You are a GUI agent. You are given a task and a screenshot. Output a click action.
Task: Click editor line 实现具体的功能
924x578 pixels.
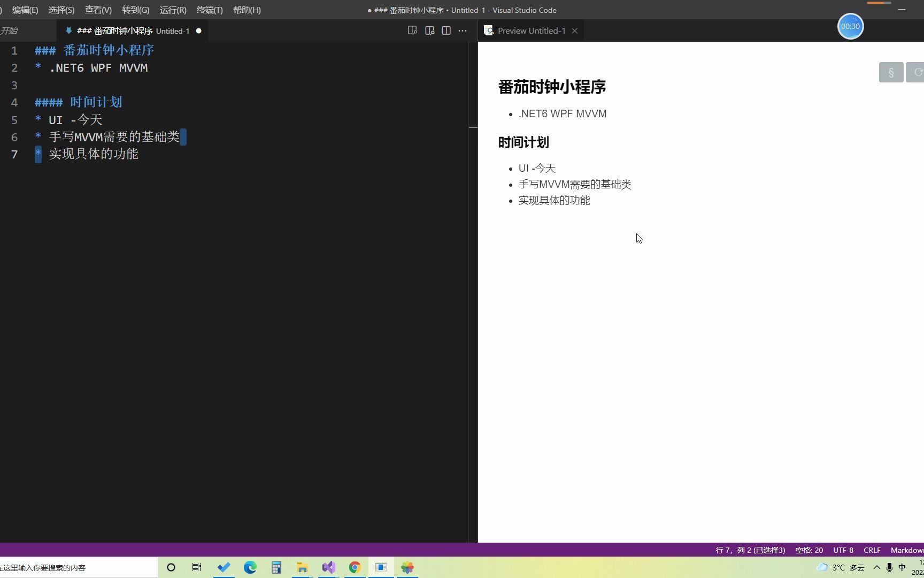click(x=87, y=154)
